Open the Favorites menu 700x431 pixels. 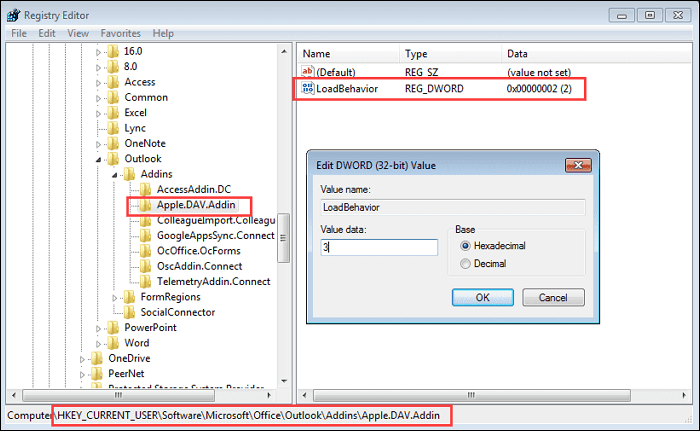(120, 33)
